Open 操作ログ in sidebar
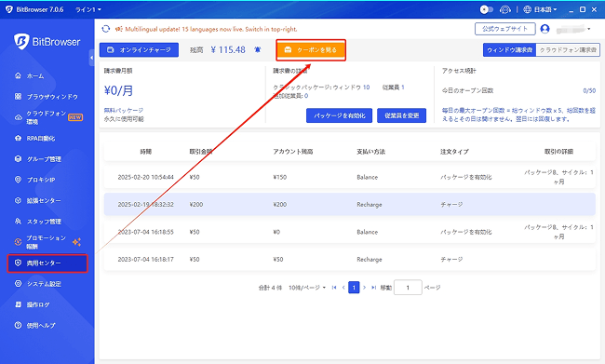 38,304
